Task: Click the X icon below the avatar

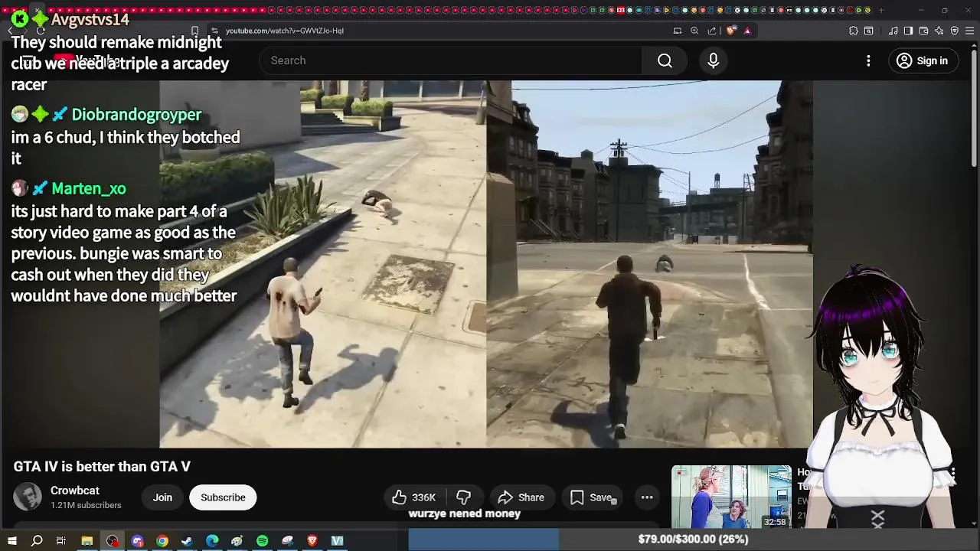Action: pyautogui.click(x=877, y=518)
